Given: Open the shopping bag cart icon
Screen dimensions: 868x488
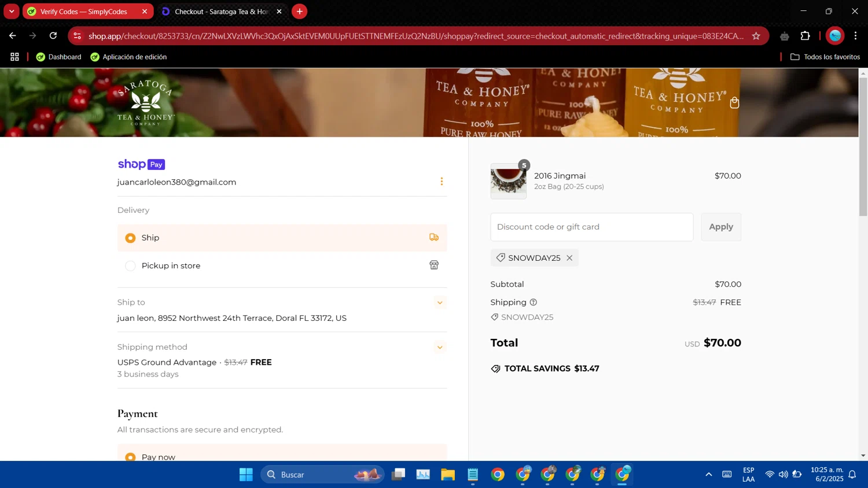Looking at the screenshot, I should click(734, 103).
